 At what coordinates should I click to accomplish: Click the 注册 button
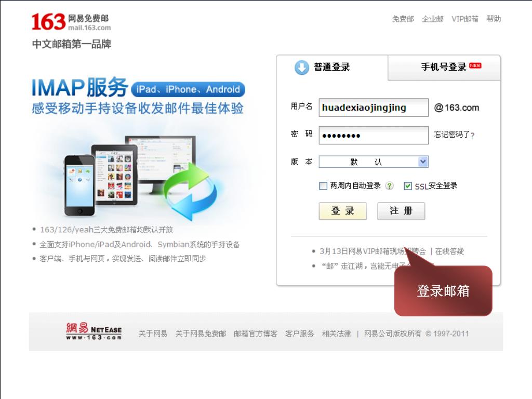(x=401, y=211)
